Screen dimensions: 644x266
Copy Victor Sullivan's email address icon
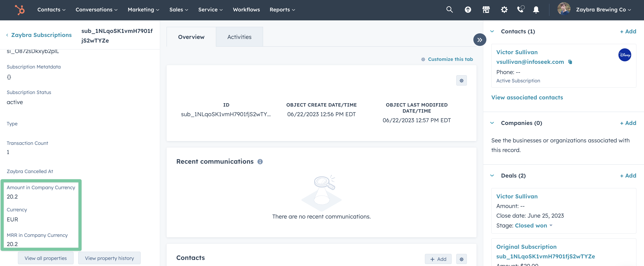(x=570, y=62)
